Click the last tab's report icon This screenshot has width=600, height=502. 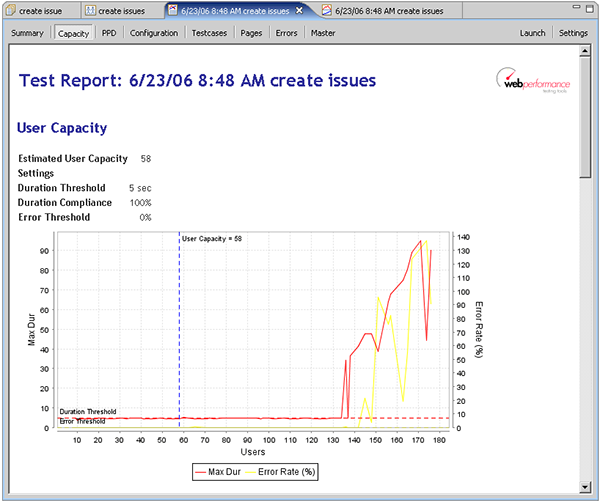click(327, 10)
